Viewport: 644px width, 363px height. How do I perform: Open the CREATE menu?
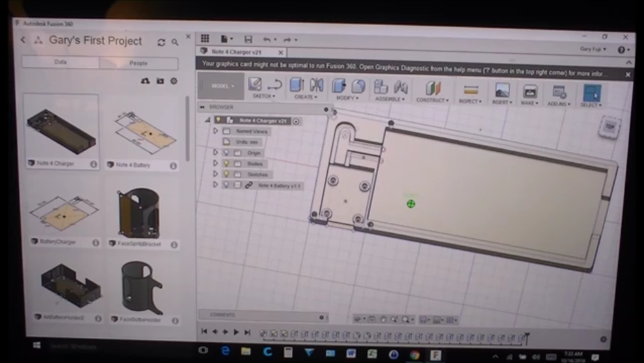pos(306,97)
